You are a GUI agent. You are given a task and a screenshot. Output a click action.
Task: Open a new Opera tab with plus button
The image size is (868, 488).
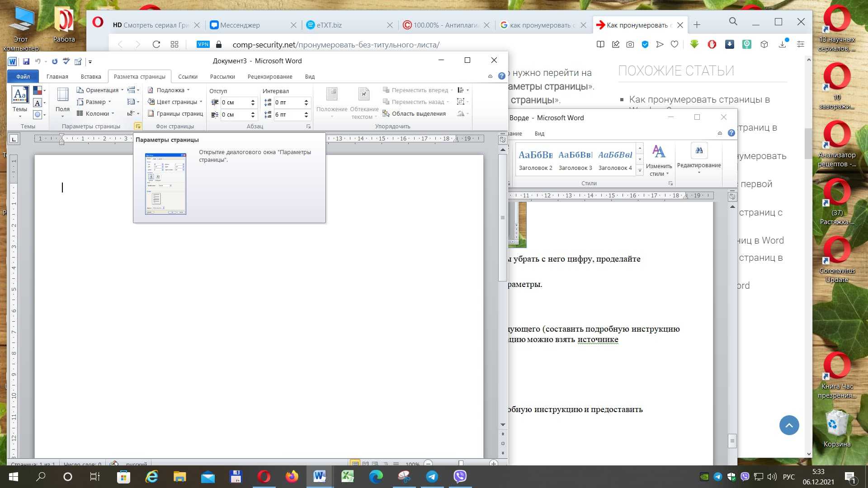coord(697,25)
